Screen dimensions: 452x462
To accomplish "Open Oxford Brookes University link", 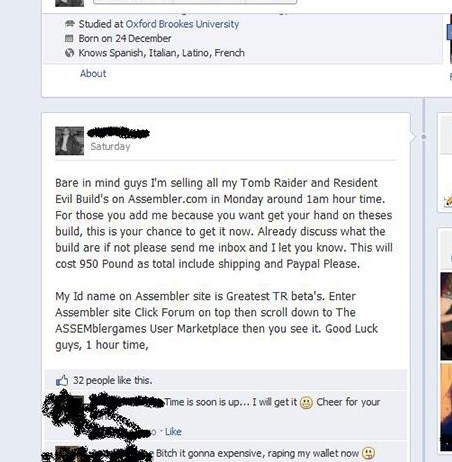I will 182,24.
